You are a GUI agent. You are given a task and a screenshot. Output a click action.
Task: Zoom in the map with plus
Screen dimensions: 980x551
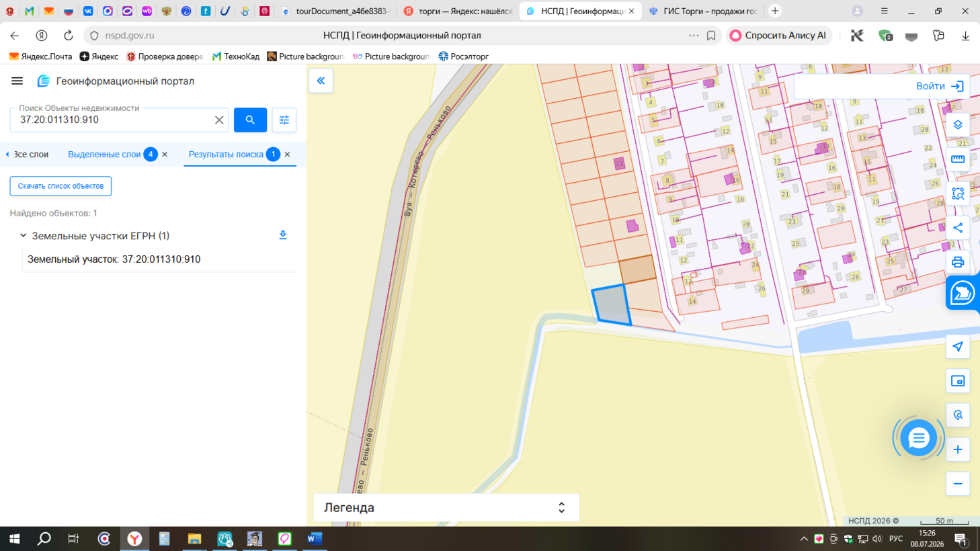958,450
